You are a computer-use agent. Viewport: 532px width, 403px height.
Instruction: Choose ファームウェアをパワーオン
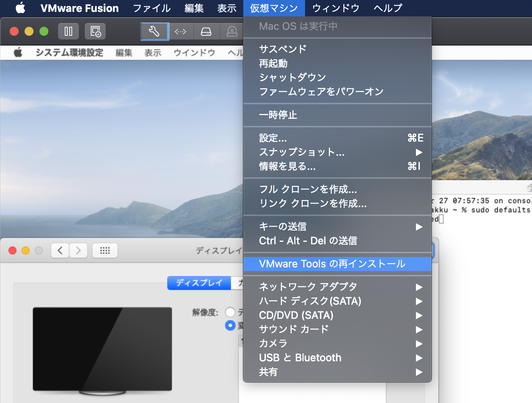click(x=337, y=92)
